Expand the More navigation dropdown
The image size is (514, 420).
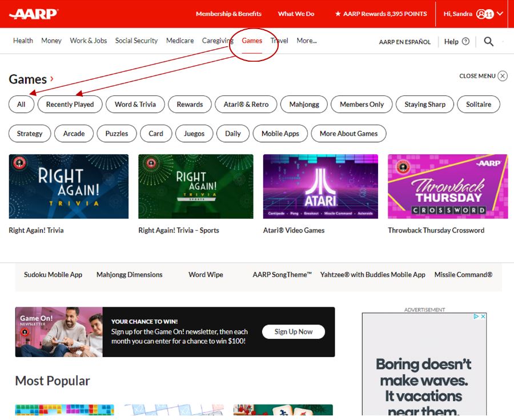click(x=307, y=41)
